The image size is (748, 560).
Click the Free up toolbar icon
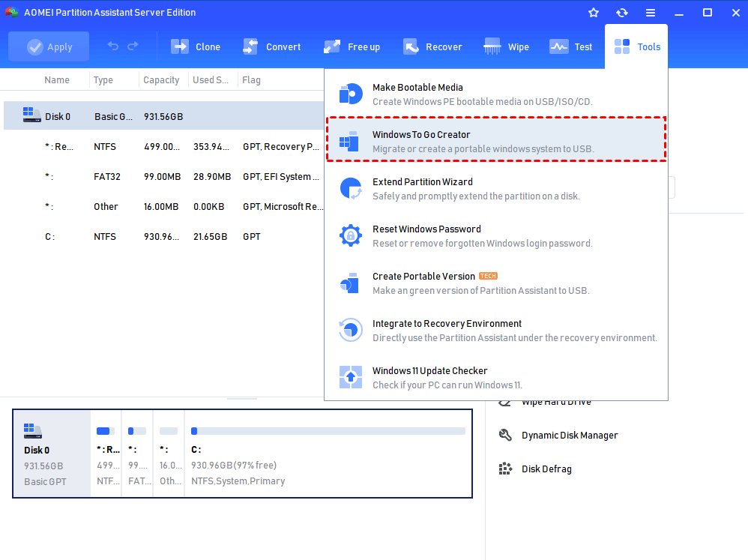[x=332, y=46]
